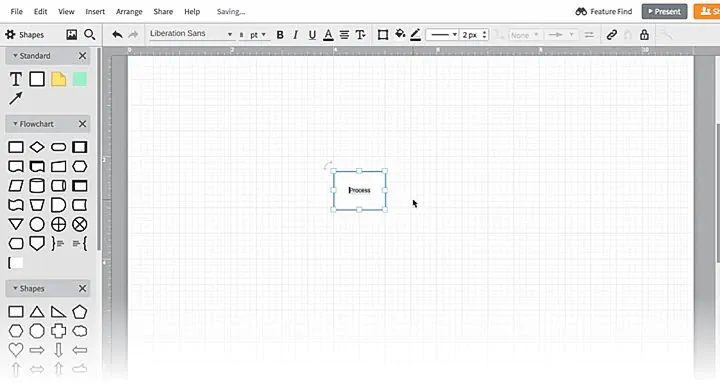Select the flowchart parallelogram data shape
Screen dimensions: 720x383
[16, 186]
